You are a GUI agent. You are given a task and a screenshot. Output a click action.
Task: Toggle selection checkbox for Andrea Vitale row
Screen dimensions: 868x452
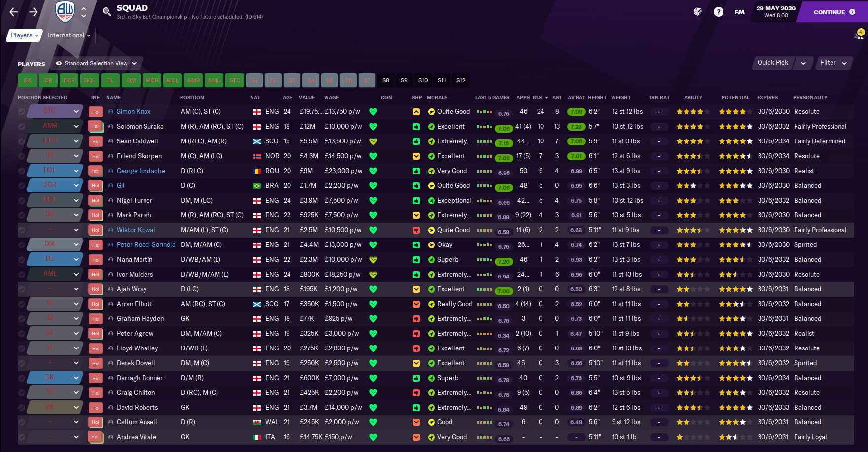[x=22, y=437]
